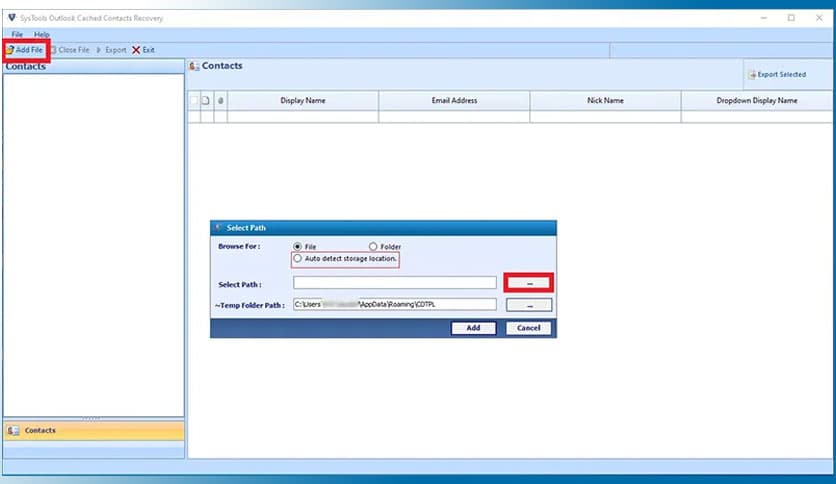836x484 pixels.
Task: Close the application window
Action: [819, 18]
